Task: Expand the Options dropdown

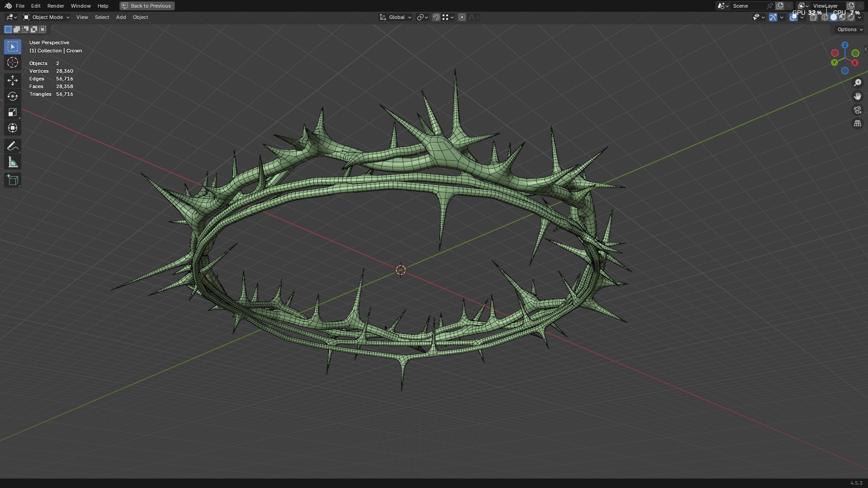Action: pyautogui.click(x=849, y=29)
